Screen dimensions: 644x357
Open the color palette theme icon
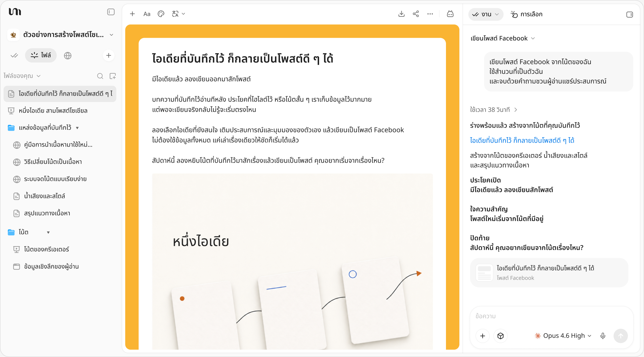161,14
